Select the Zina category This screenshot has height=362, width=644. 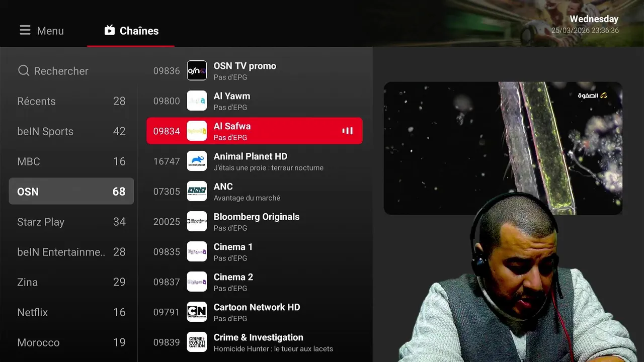(71, 282)
